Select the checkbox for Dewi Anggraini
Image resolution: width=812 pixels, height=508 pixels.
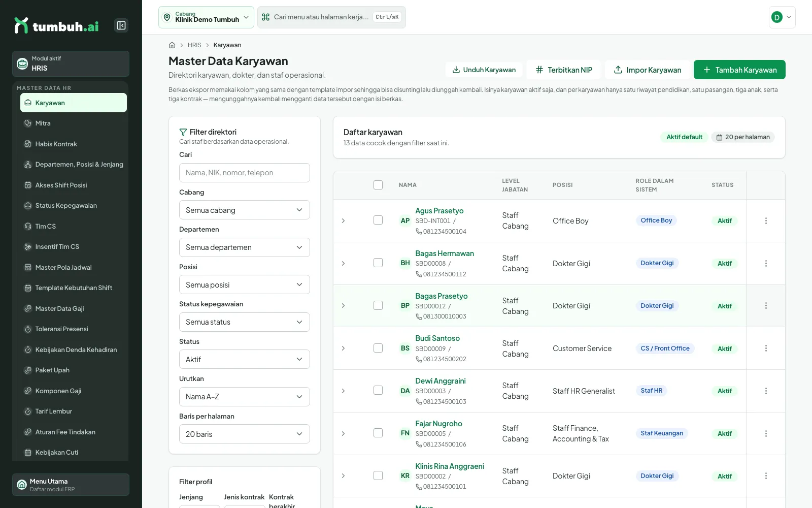378,390
